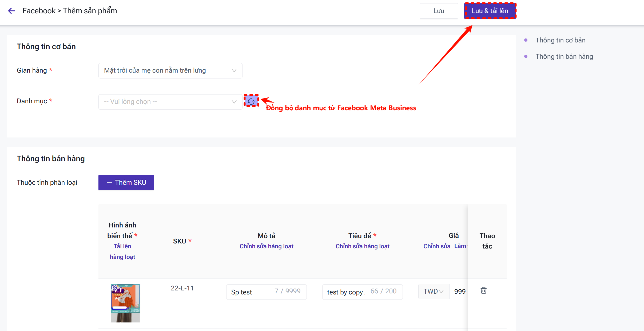Click the Facebook breadcrumb text

[x=39, y=11]
